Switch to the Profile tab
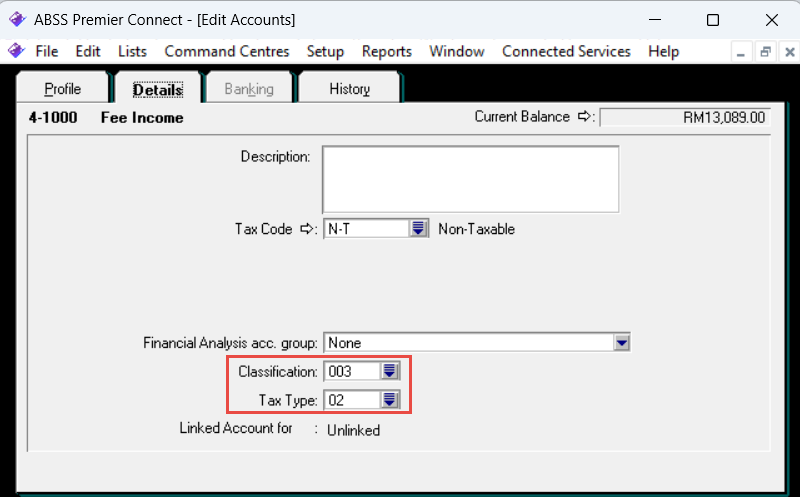Image resolution: width=800 pixels, height=497 pixels. coord(62,89)
